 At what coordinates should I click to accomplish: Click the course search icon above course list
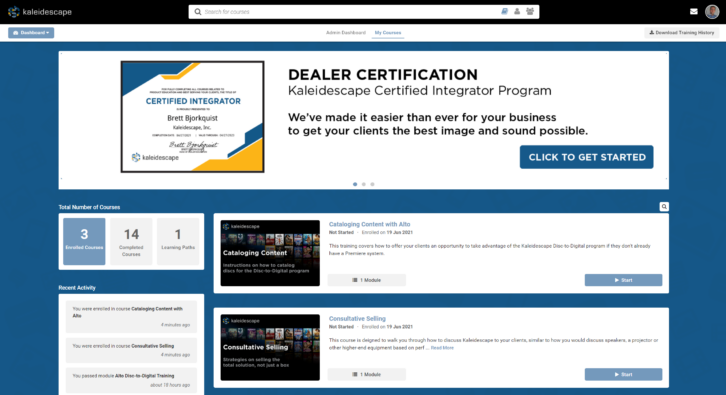(x=664, y=207)
